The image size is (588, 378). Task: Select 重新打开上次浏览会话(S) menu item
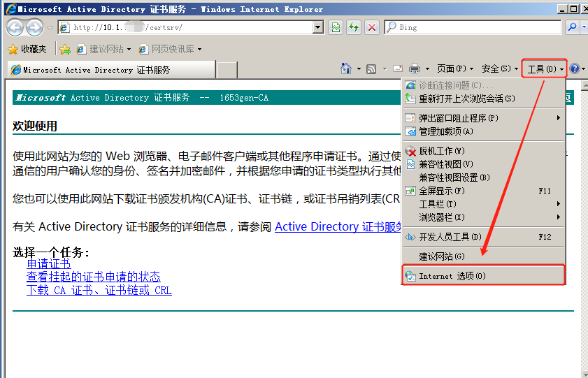pos(483,99)
